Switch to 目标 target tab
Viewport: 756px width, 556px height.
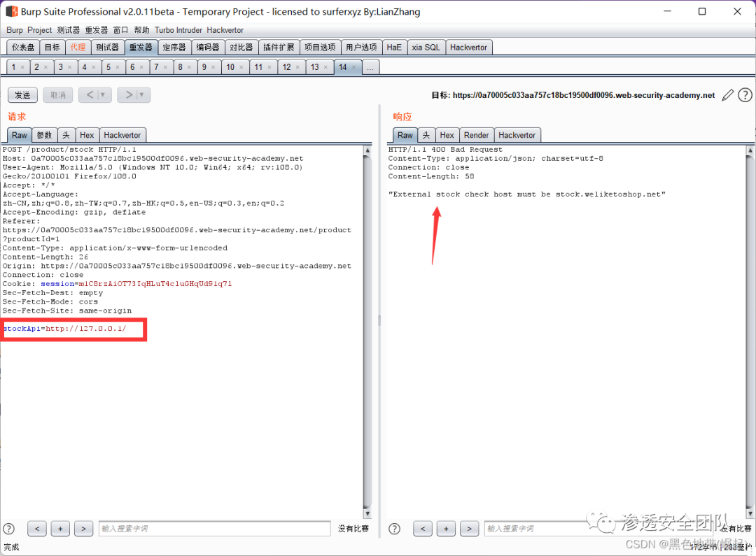[52, 48]
